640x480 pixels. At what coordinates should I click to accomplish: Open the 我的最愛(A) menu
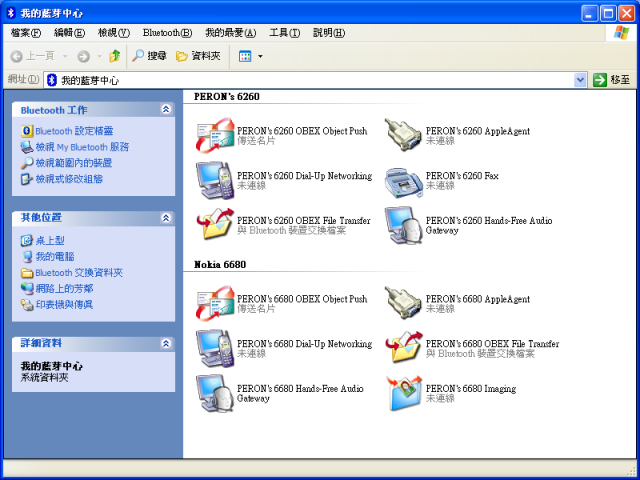click(231, 33)
